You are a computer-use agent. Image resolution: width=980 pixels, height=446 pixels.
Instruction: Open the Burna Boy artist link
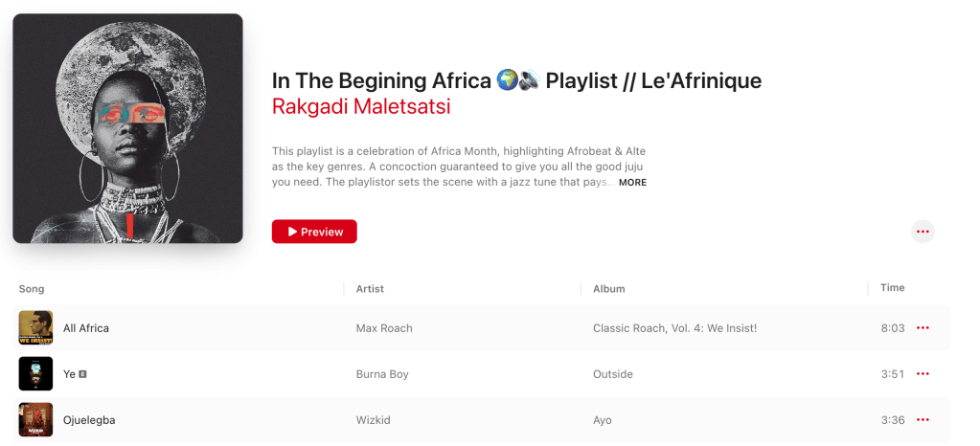[382, 374]
